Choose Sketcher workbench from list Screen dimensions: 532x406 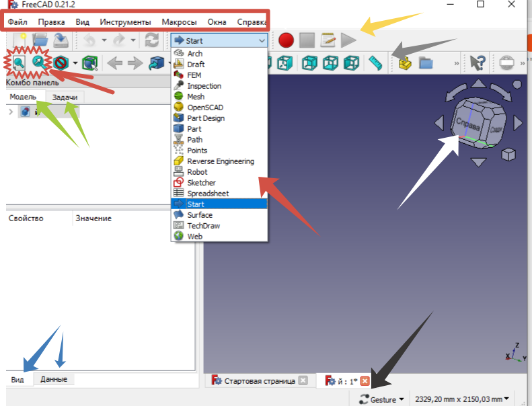(219, 183)
